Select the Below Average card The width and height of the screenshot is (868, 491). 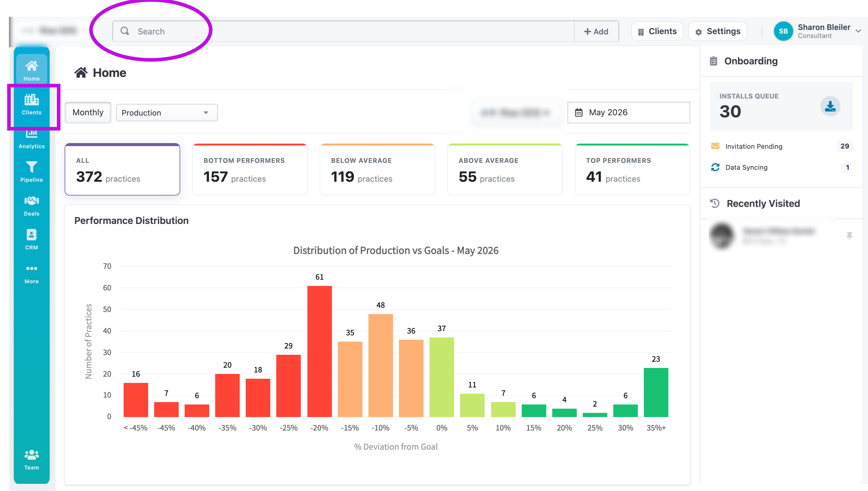(377, 169)
